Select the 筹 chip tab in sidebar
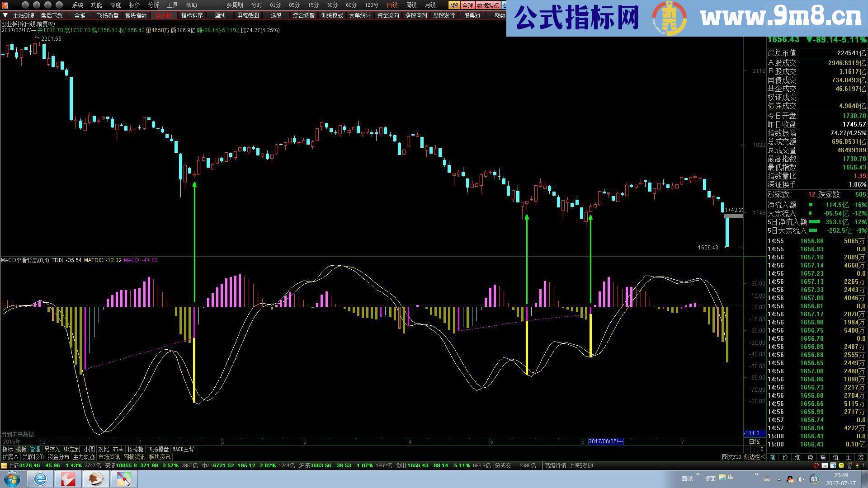868x488 pixels. [861, 457]
